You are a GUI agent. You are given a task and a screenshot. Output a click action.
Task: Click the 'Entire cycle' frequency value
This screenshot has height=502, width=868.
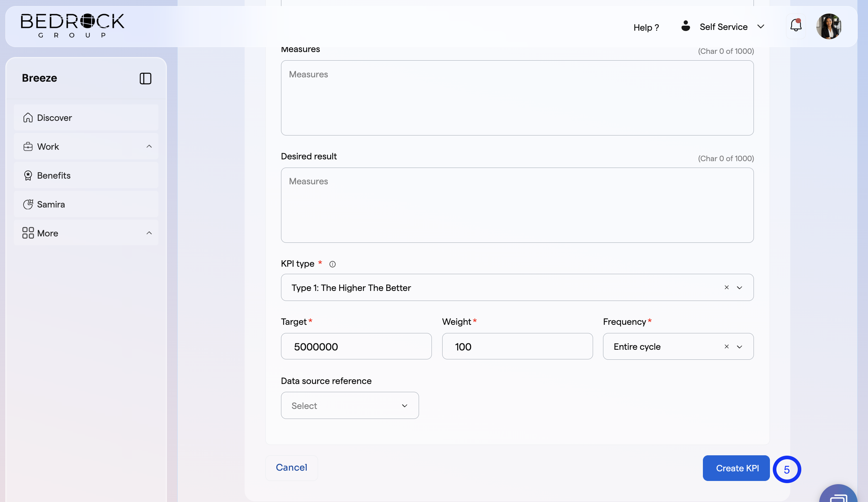[637, 347]
